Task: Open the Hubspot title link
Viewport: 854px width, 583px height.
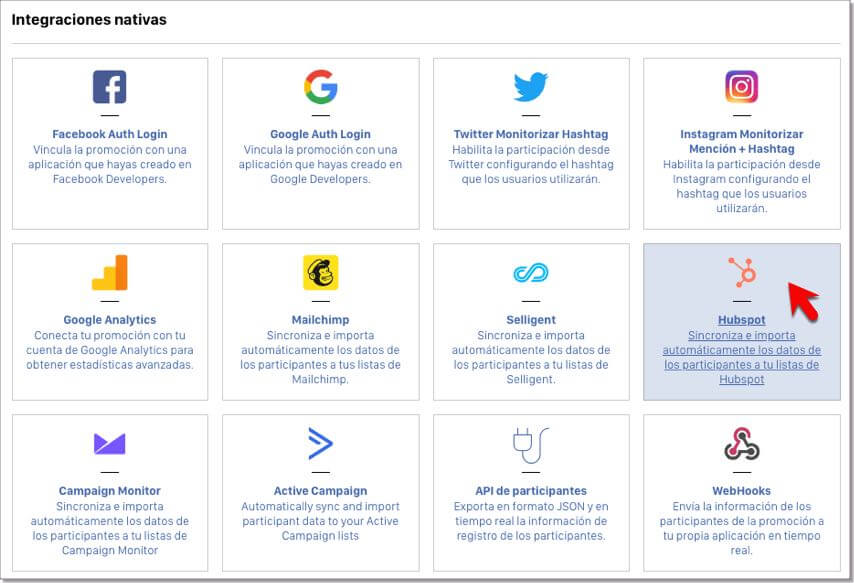Action: (741, 320)
